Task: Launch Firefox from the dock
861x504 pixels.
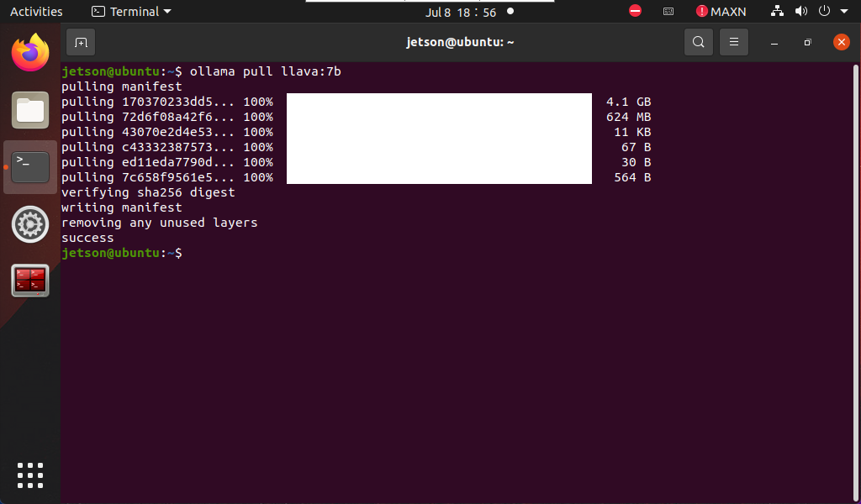Action: point(30,53)
